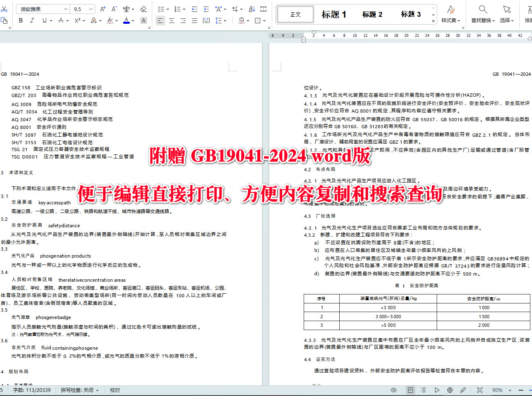
Task: Select center alignment button
Action: pyautogui.click(x=171, y=20)
